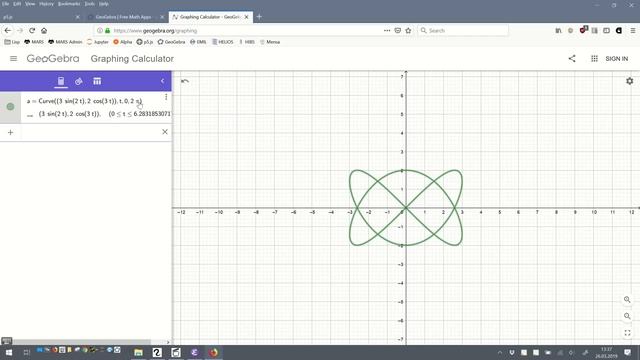Open Task View on the taskbar
This screenshot has width=640, height=360.
click(x=27, y=352)
